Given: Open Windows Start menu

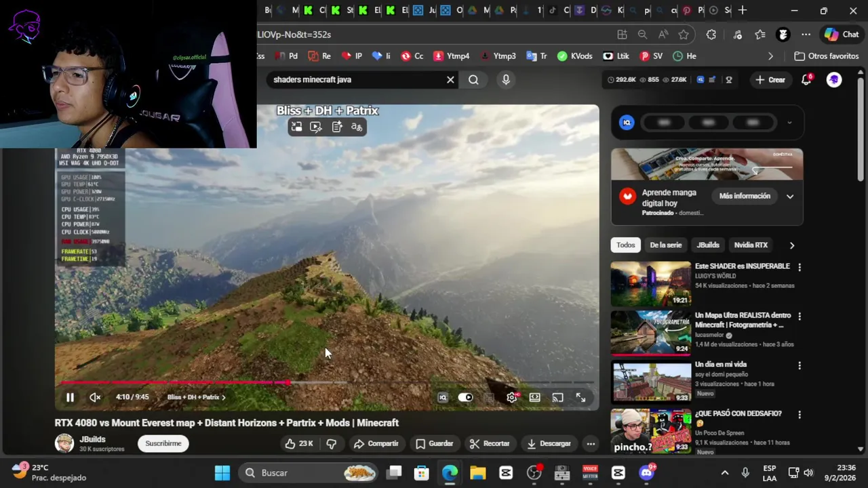Looking at the screenshot, I should click(x=222, y=472).
